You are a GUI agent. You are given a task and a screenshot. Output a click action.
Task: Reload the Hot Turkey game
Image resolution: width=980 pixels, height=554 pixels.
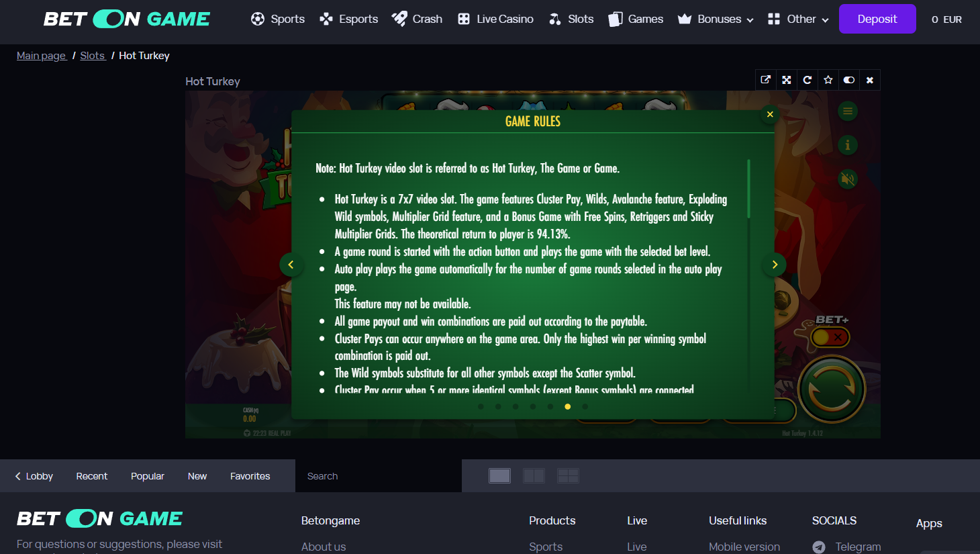(807, 80)
